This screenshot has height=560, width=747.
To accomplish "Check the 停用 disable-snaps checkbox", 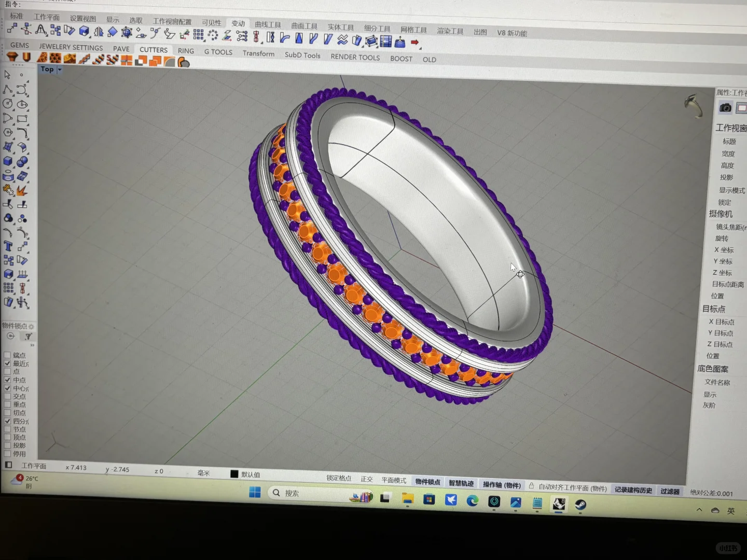I will tap(7, 454).
